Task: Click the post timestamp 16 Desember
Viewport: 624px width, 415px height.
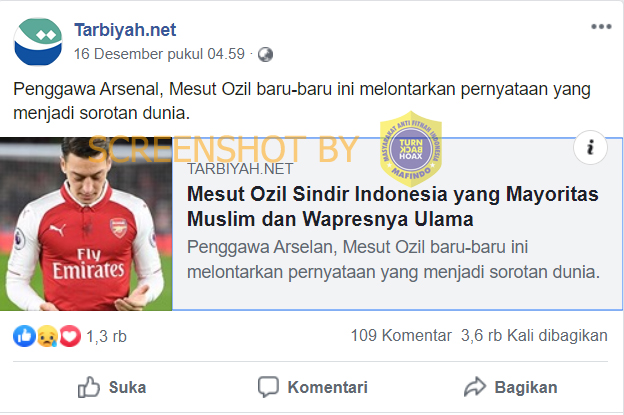Action: [160, 53]
